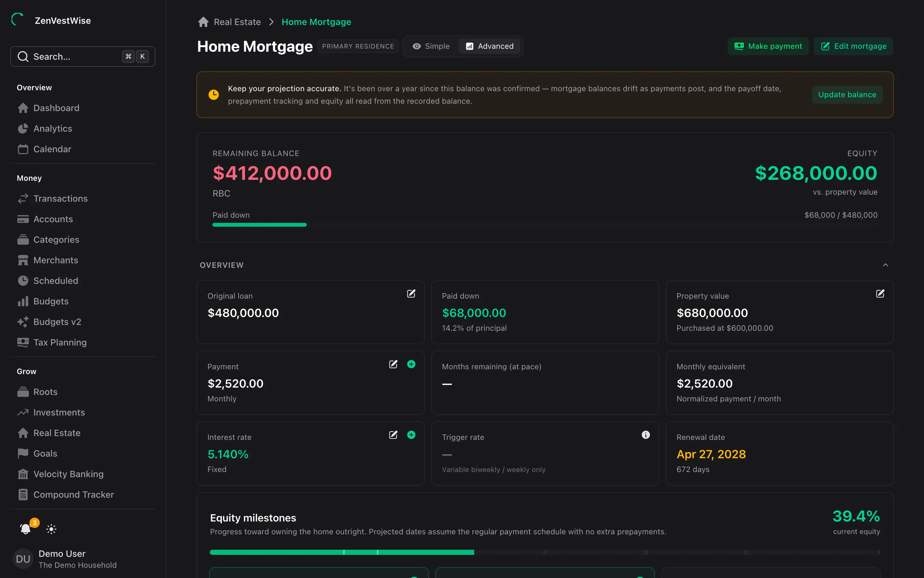Open Real Estate from the sidebar
Screen dimensions: 924x578
(82, 433)
